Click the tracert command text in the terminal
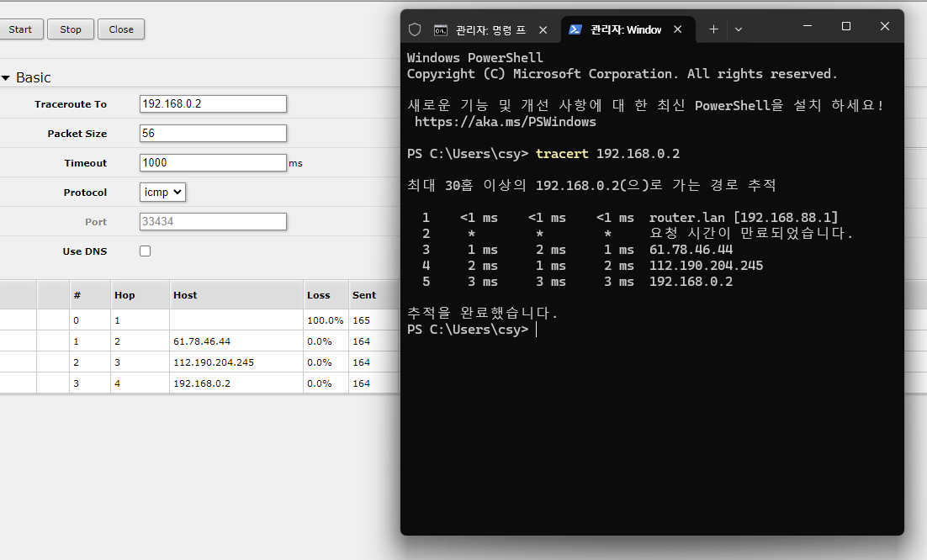The width and height of the screenshot is (927, 560). click(x=562, y=154)
